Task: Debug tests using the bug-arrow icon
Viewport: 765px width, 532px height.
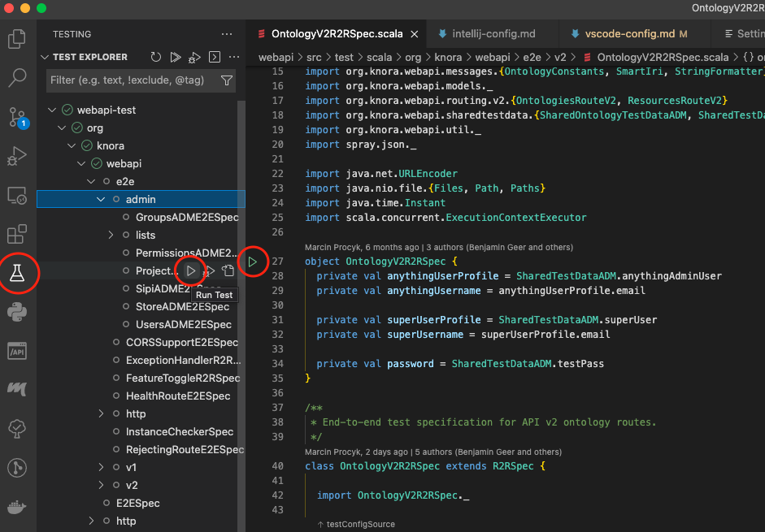Action: point(194,57)
